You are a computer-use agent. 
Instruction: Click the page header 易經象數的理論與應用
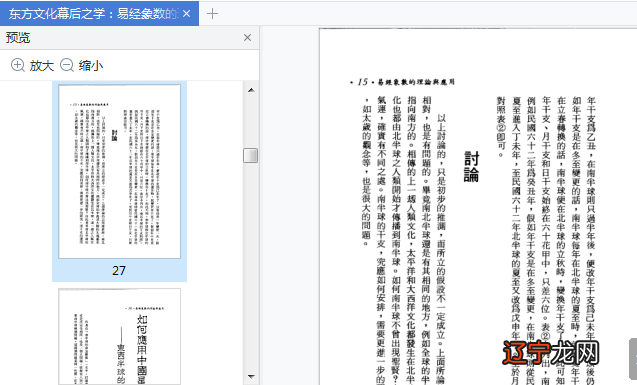click(416, 82)
